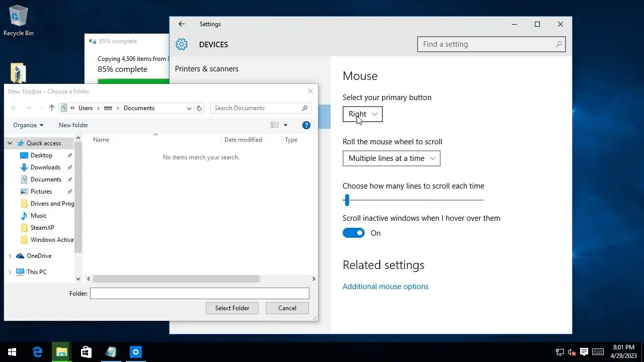This screenshot has height=362, width=644.
Task: Open the Multiple lines at a time dropdown
Action: [x=391, y=158]
